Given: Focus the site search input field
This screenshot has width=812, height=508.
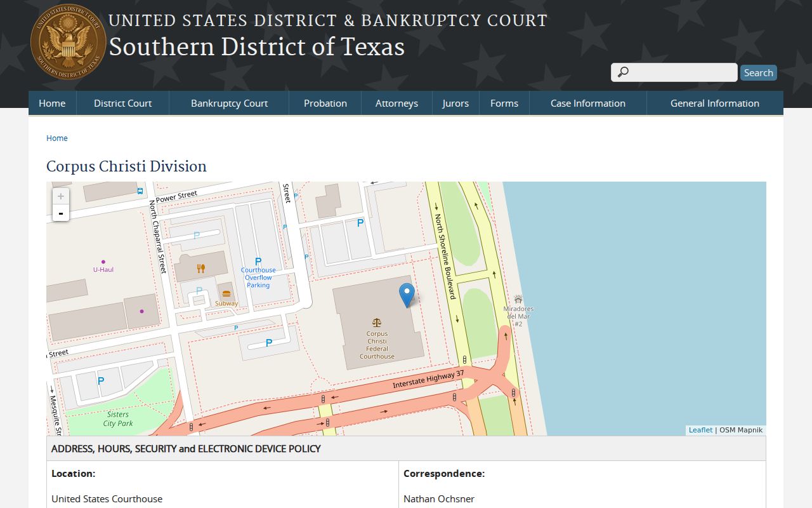Looking at the screenshot, I should [x=674, y=72].
